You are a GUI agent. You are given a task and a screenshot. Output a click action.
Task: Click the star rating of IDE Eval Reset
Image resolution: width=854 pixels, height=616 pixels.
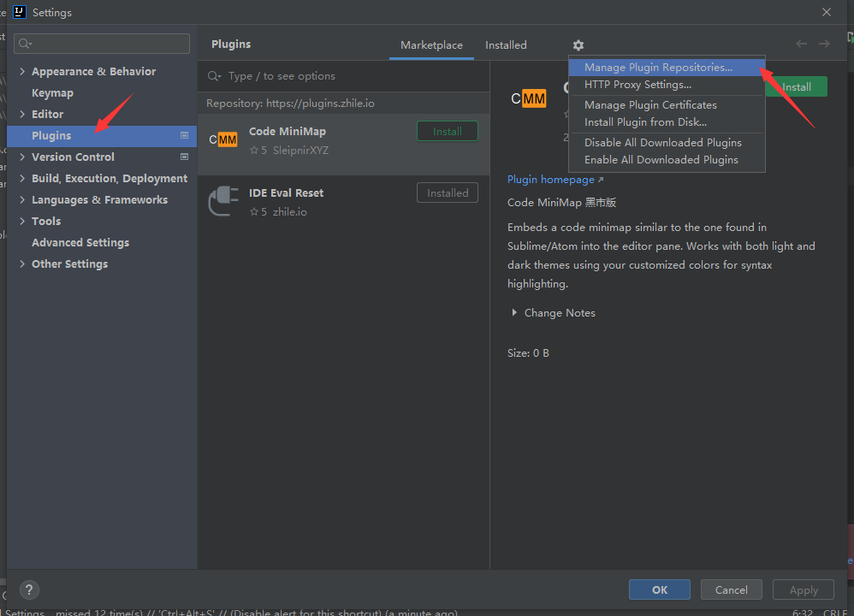[258, 212]
